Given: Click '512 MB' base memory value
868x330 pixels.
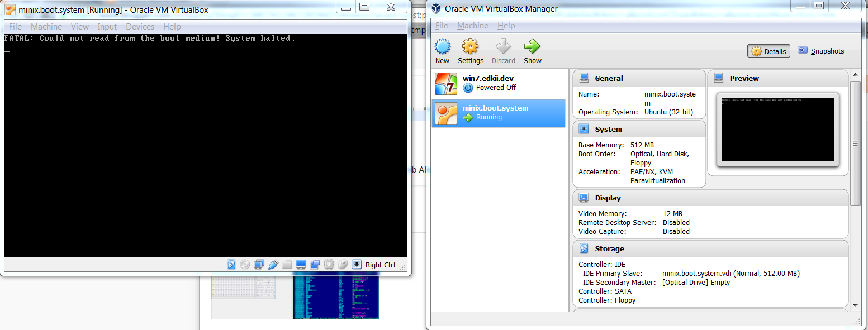Looking at the screenshot, I should click(x=642, y=145).
